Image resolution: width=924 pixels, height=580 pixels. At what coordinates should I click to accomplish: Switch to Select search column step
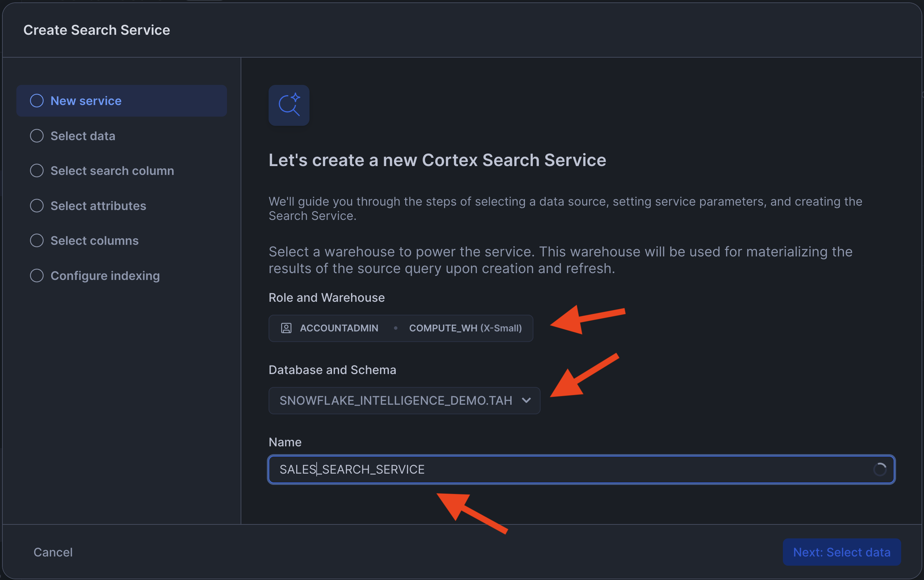pyautogui.click(x=112, y=171)
